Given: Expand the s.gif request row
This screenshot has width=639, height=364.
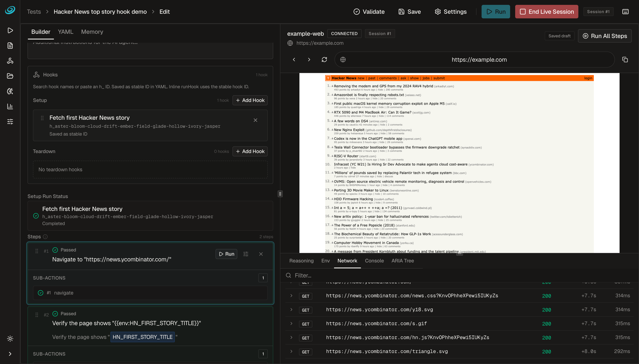Looking at the screenshot, I should (x=291, y=323).
